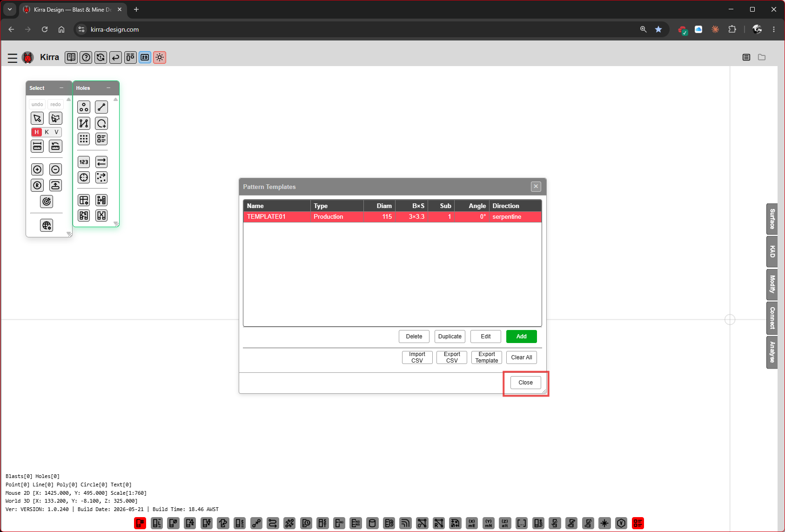This screenshot has height=532, width=785.
Task: Open the globe settings icon in Select panel
Action: (47, 226)
